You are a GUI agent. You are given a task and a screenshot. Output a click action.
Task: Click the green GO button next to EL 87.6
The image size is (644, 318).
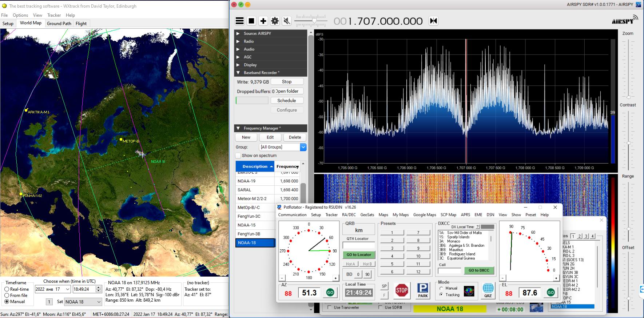point(550,293)
